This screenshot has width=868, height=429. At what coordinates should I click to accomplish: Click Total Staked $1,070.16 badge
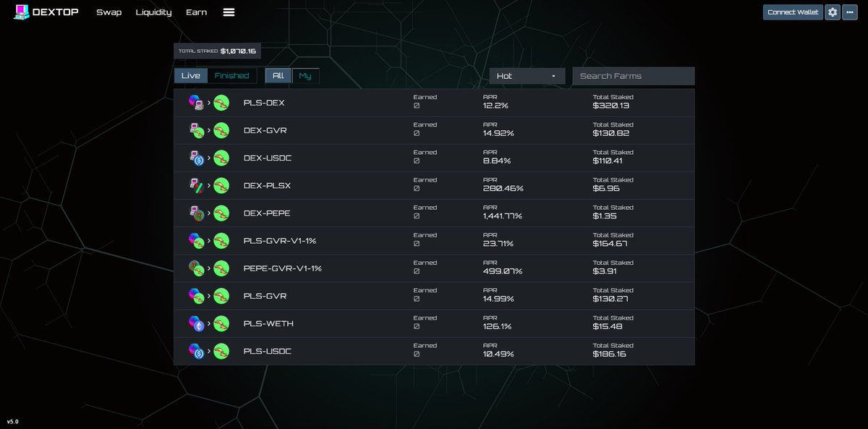pyautogui.click(x=218, y=51)
